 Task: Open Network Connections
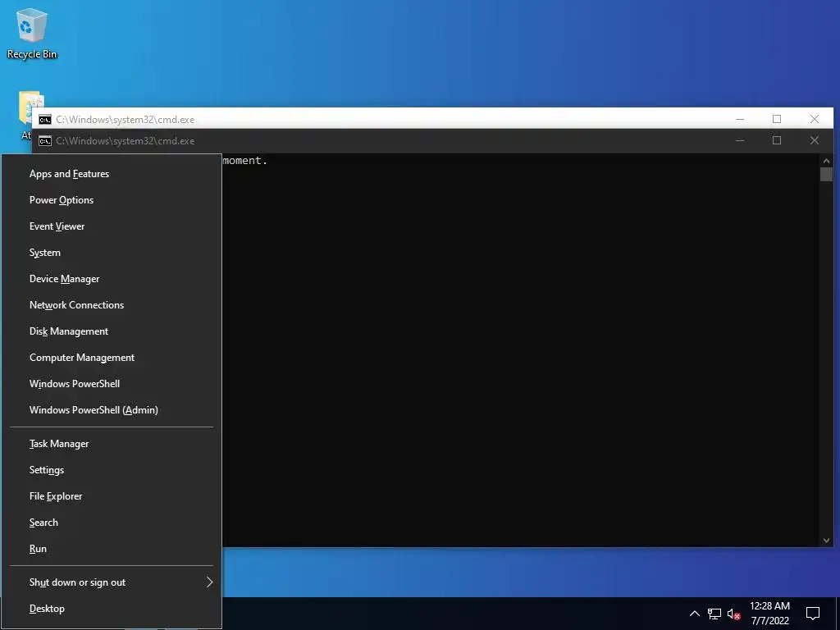112,305
